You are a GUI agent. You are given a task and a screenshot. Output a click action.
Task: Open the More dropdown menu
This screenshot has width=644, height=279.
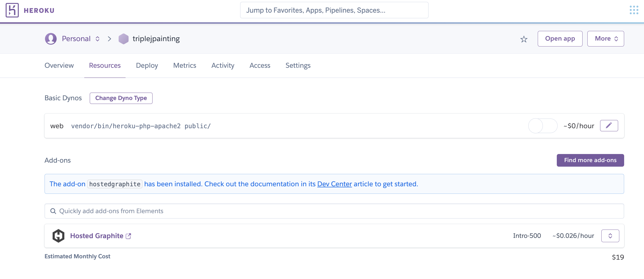tap(606, 39)
